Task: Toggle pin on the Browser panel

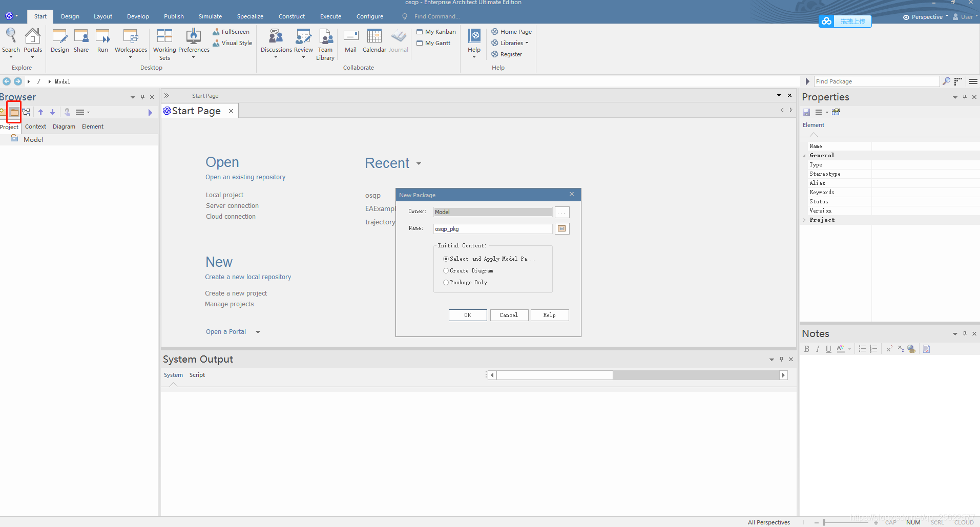Action: click(x=142, y=97)
